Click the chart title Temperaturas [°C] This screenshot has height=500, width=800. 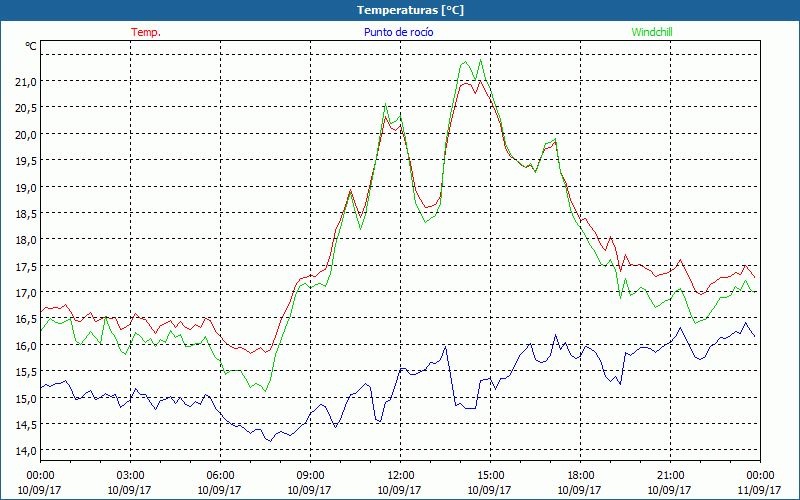tap(410, 10)
